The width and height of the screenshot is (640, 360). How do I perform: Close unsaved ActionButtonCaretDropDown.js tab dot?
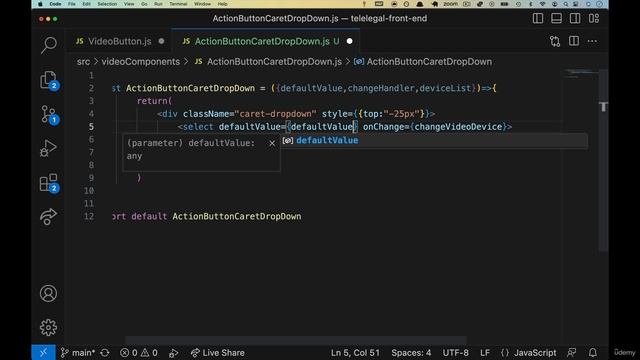pyautogui.click(x=349, y=41)
